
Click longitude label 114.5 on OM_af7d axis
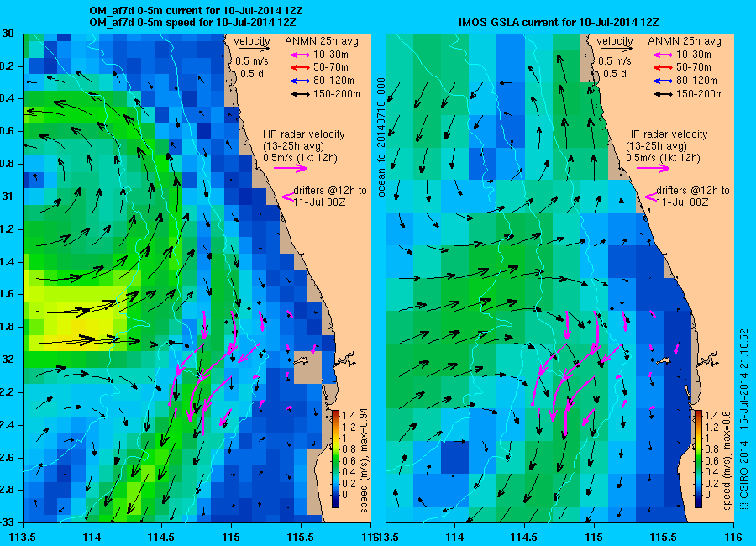point(161,537)
